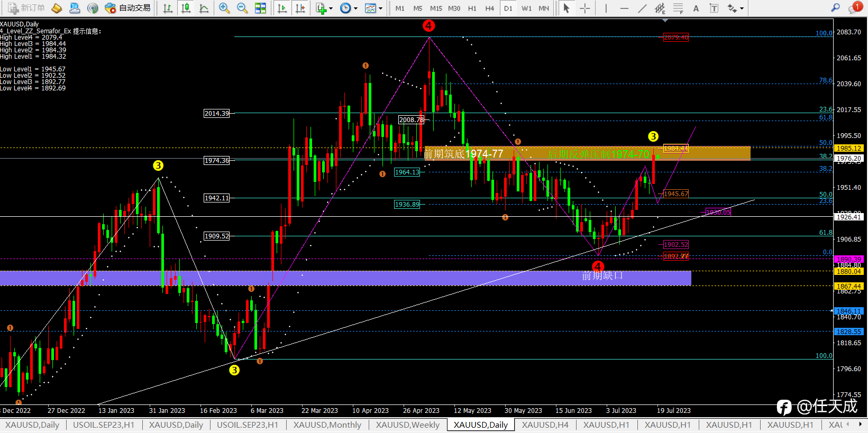Open the chart templates icon
This screenshot has width=868, height=433.
370,8
